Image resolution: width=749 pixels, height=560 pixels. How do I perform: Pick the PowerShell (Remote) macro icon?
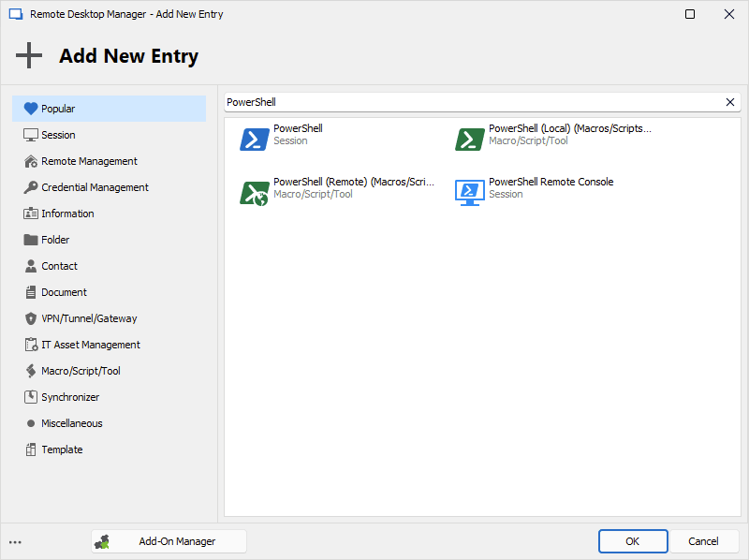(x=255, y=193)
